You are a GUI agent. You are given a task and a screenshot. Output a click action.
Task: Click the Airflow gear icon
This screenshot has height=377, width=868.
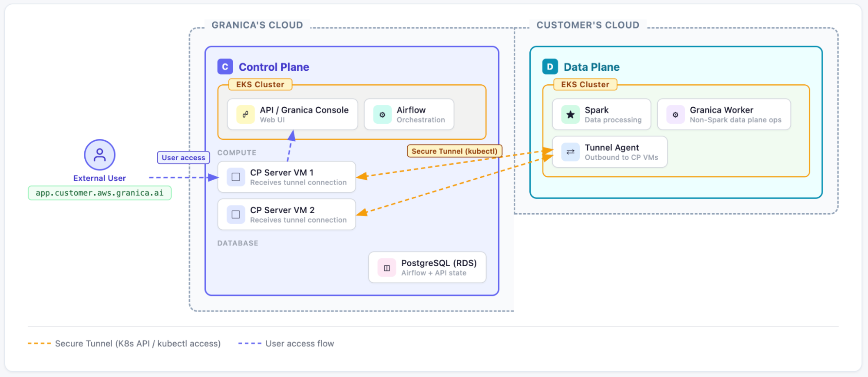382,115
